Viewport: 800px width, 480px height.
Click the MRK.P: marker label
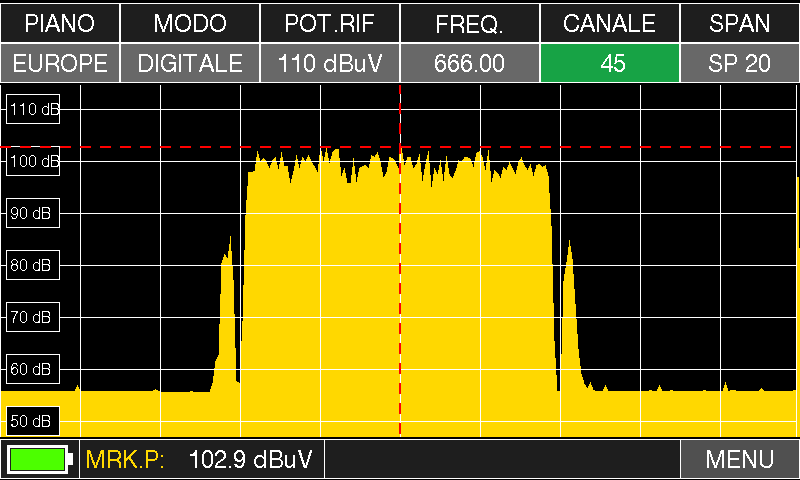[125, 460]
